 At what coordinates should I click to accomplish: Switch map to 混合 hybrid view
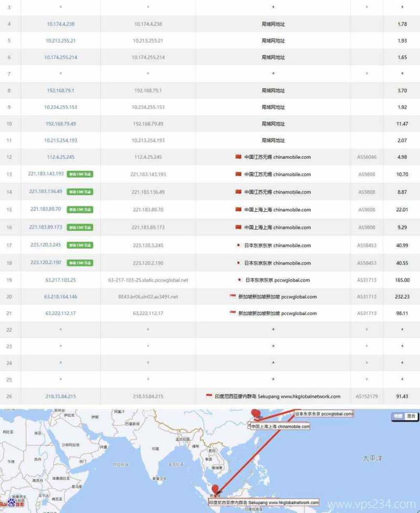point(411,416)
